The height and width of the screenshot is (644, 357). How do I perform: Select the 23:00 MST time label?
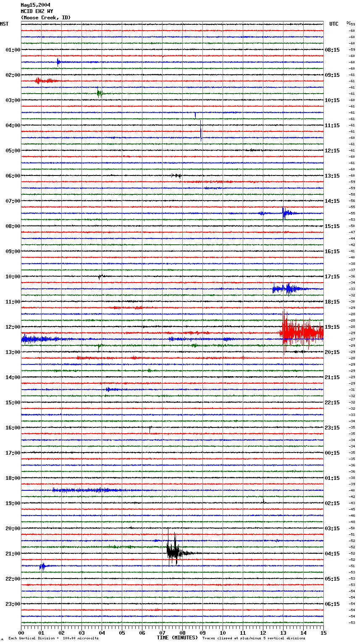coord(13,604)
